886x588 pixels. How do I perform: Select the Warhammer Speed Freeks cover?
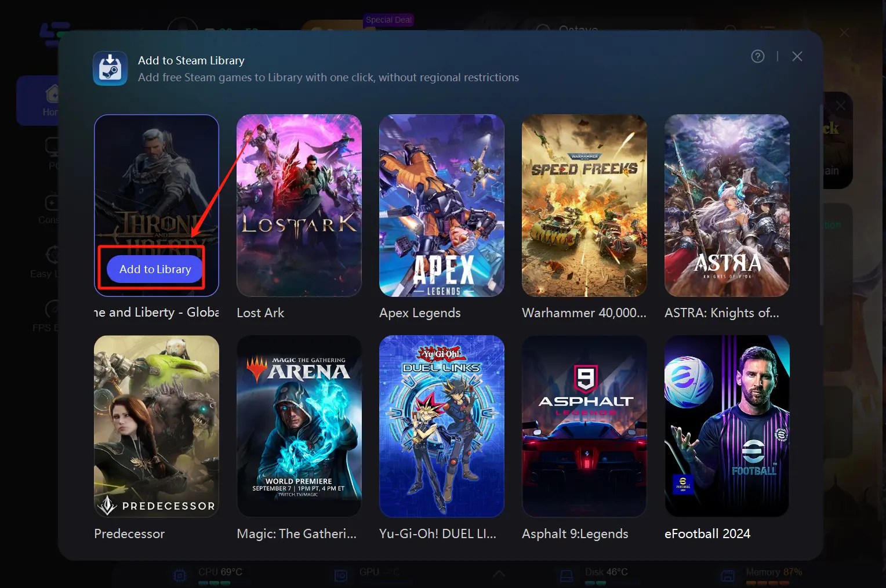(584, 205)
